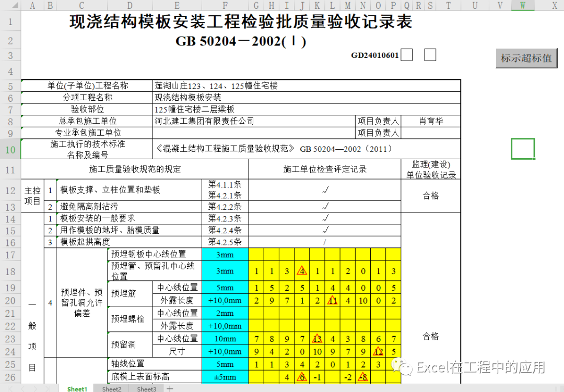Select the 合格 cell beside row 12
The image size is (564, 392).
tap(430, 196)
